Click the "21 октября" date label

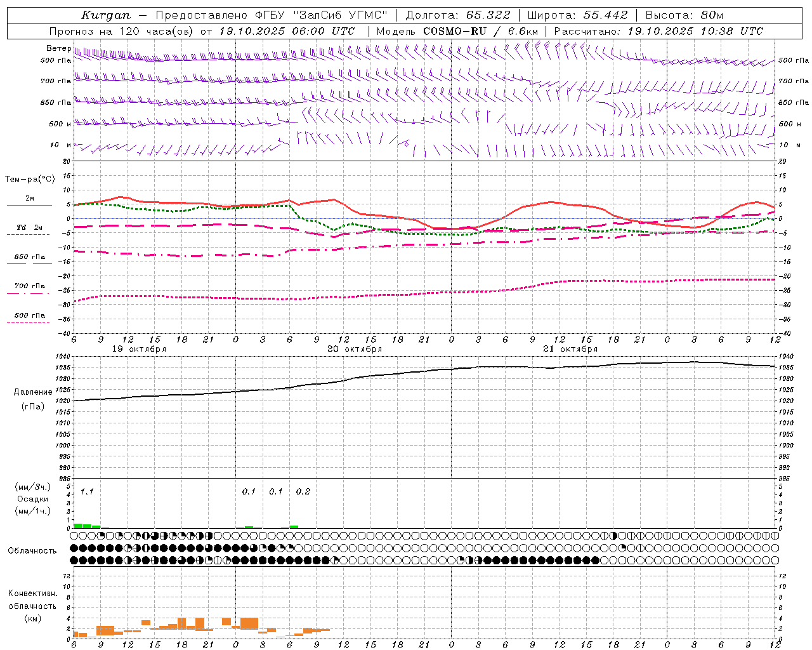[x=570, y=349]
